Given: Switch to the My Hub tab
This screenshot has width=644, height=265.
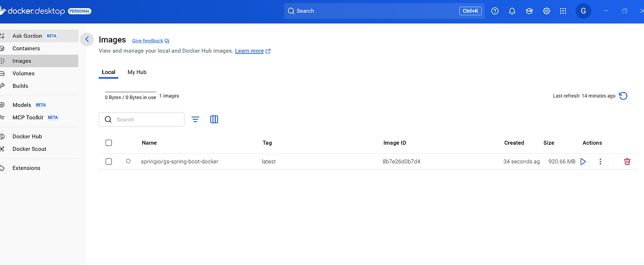Looking at the screenshot, I should click(x=137, y=72).
